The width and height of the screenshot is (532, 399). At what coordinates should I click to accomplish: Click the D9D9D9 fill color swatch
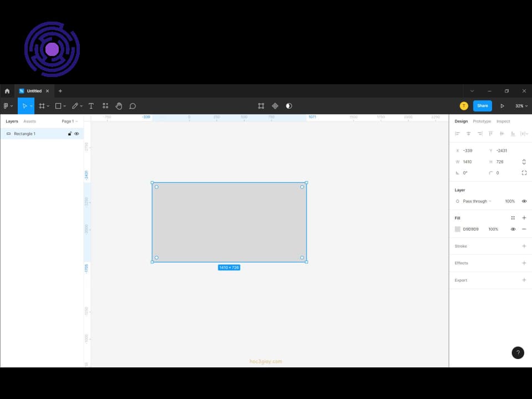point(458,229)
